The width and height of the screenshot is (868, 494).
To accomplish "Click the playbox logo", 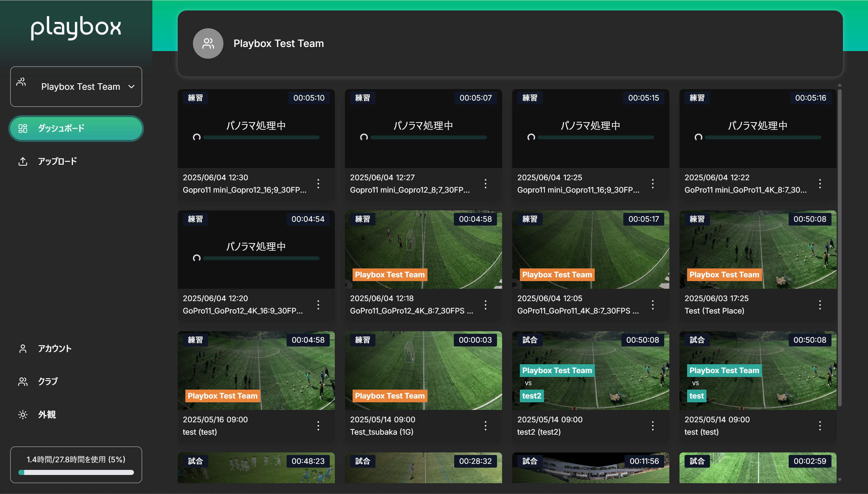I will pos(76,27).
